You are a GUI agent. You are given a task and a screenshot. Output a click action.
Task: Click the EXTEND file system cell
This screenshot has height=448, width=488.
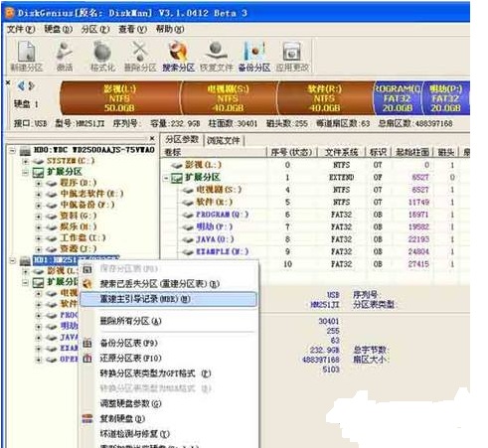(341, 178)
